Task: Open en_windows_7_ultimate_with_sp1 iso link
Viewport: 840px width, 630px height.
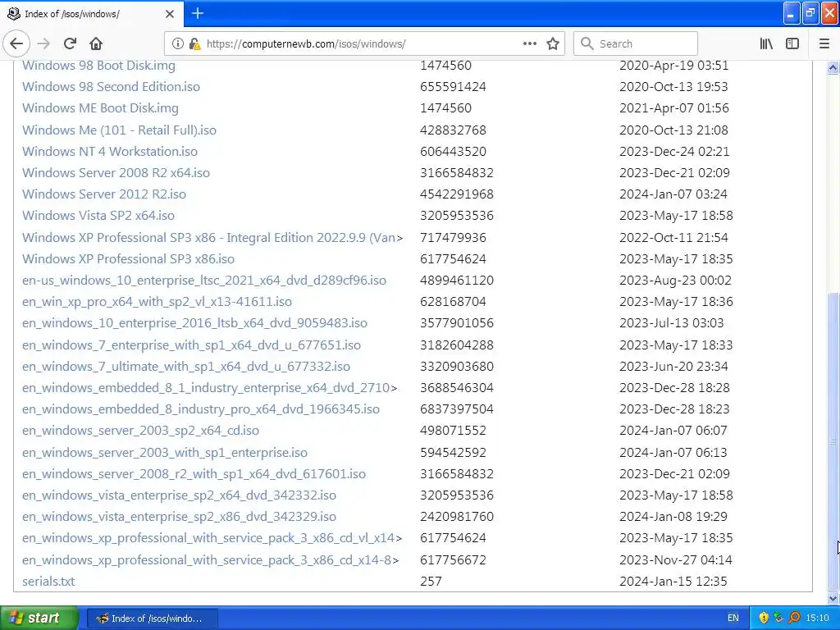Action: (186, 367)
